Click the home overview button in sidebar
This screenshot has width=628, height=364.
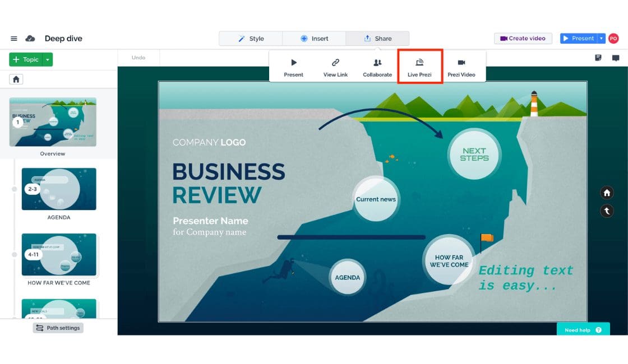point(16,79)
